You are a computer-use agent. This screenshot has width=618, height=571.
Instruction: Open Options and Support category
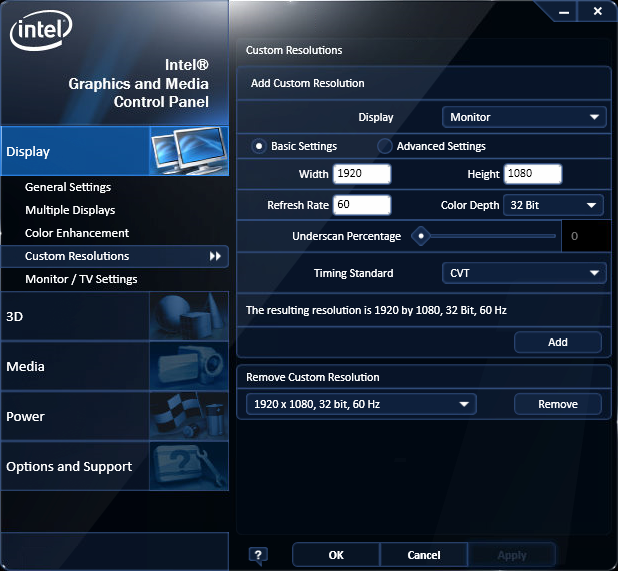[x=115, y=466]
